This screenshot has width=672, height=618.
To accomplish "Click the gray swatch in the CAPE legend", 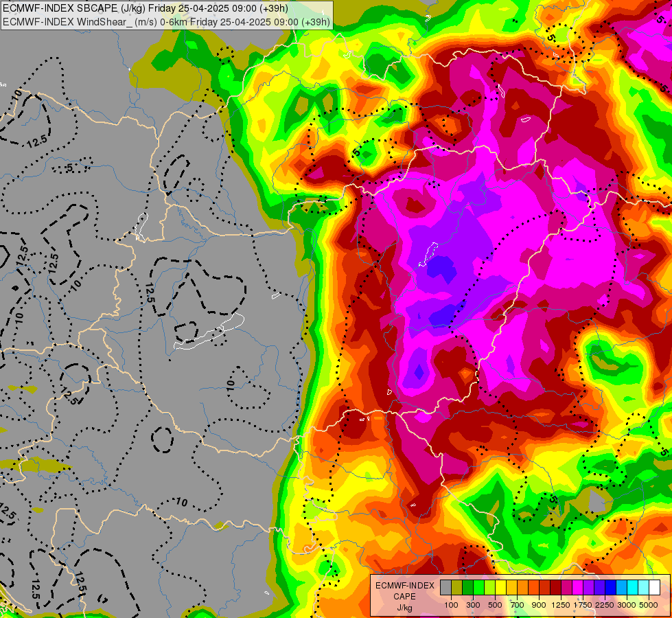I will coord(445,588).
